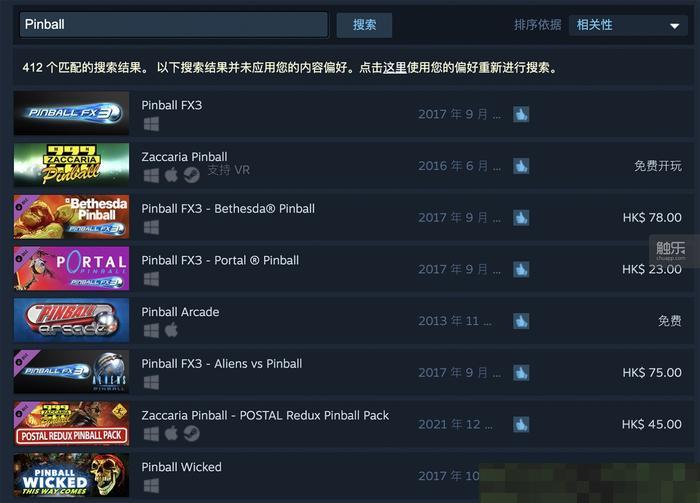Viewport: 700px width, 503px height.
Task: Focus the Pinball search text field
Action: tap(174, 25)
